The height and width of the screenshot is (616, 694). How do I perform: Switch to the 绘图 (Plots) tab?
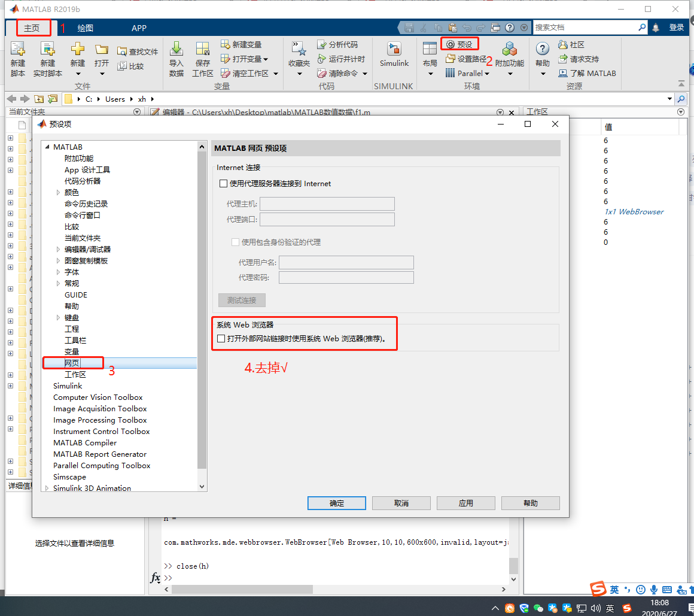click(x=86, y=28)
